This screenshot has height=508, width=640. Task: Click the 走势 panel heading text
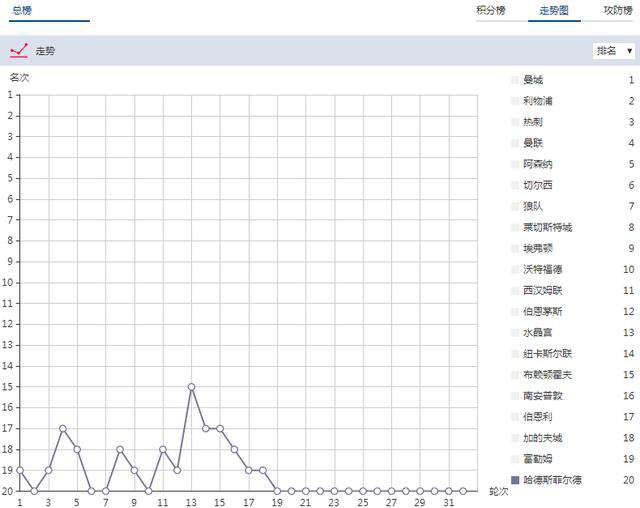tap(45, 51)
